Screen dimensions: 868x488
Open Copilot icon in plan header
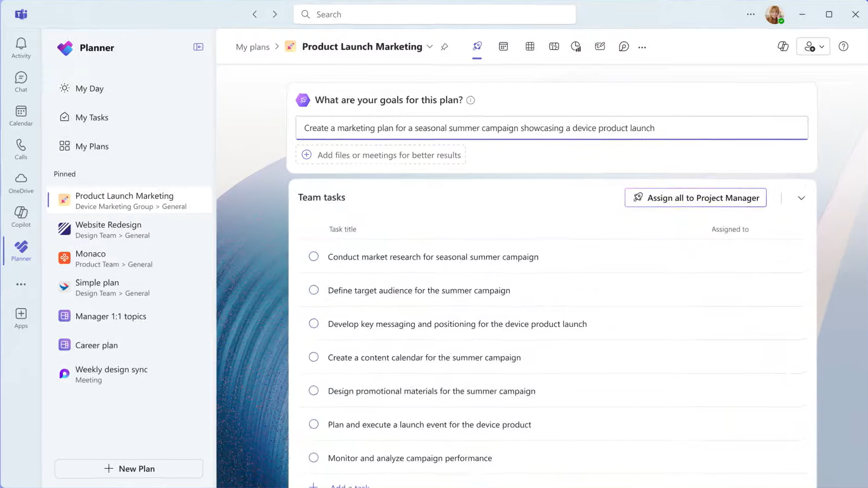tap(783, 46)
